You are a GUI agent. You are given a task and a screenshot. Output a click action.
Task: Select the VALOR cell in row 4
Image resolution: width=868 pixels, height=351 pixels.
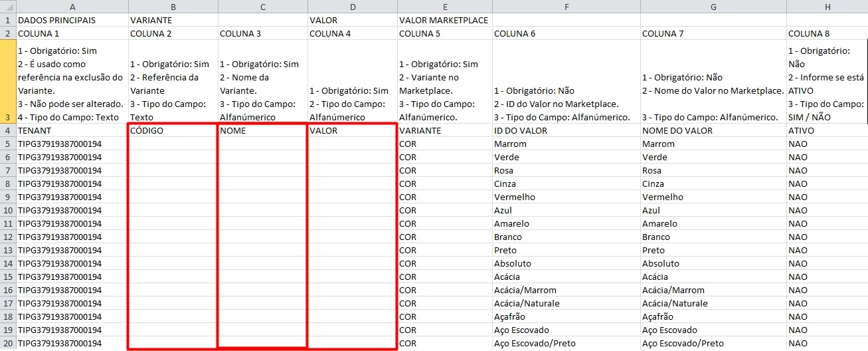[352, 131]
